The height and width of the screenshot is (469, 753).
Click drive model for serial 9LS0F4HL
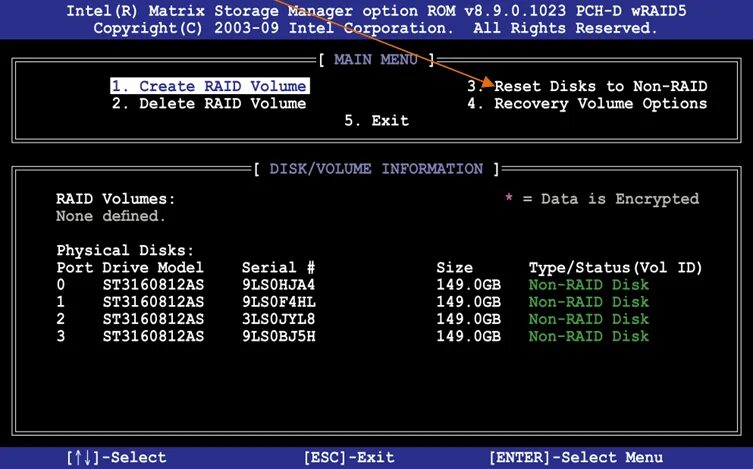[153, 302]
